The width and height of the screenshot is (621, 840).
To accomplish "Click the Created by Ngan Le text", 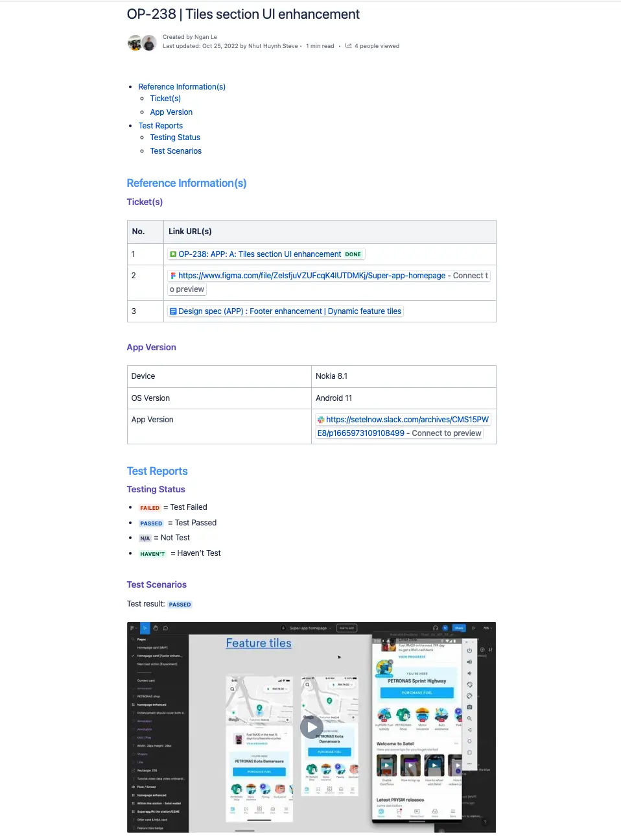I will 190,37.
